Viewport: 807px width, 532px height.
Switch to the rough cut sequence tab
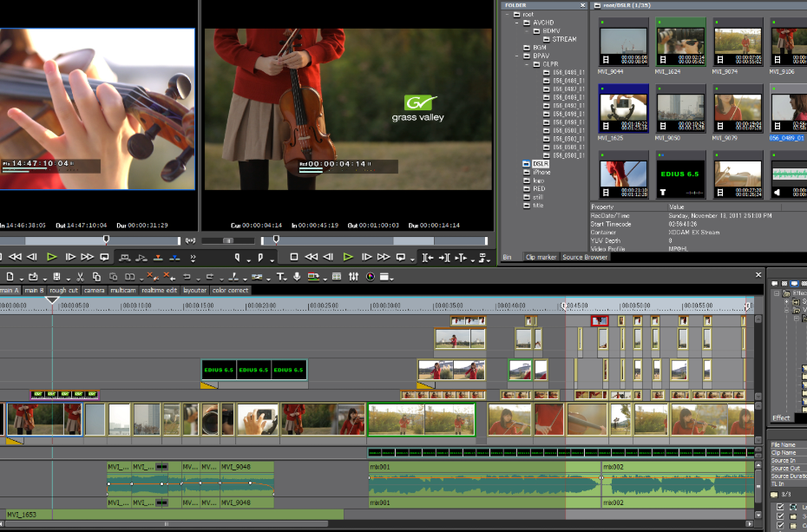pyautogui.click(x=64, y=290)
